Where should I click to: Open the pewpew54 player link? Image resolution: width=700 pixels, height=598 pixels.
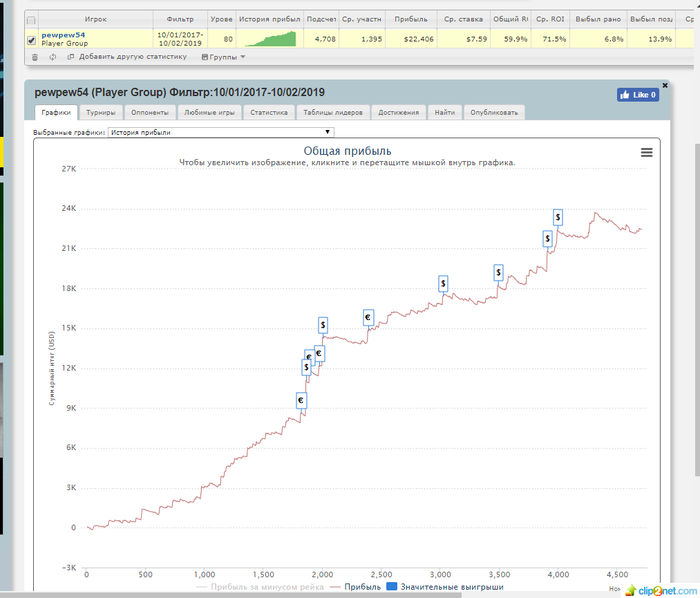click(x=63, y=35)
